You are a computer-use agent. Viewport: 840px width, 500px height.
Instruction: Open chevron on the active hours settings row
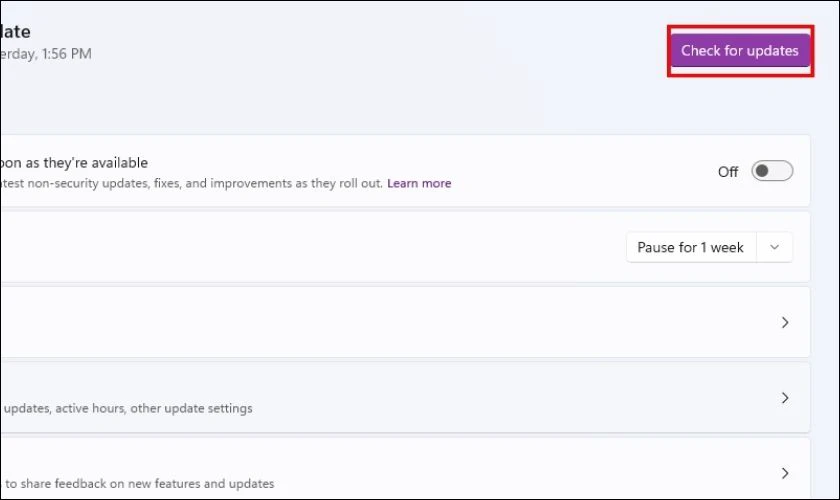point(785,397)
